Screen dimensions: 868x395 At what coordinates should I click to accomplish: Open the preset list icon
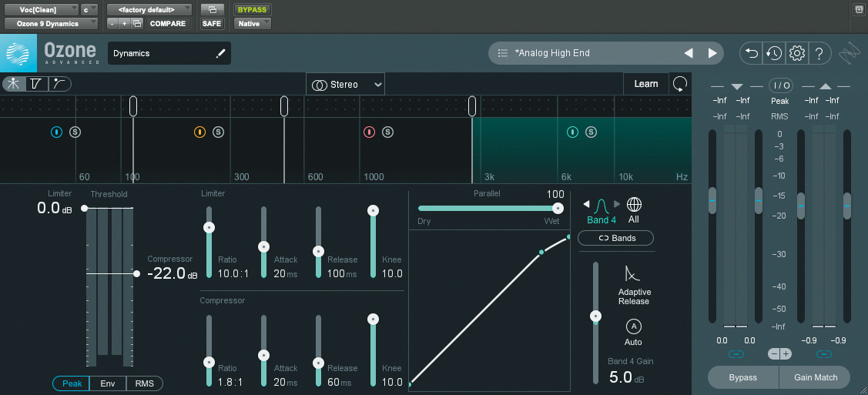pyautogui.click(x=503, y=53)
